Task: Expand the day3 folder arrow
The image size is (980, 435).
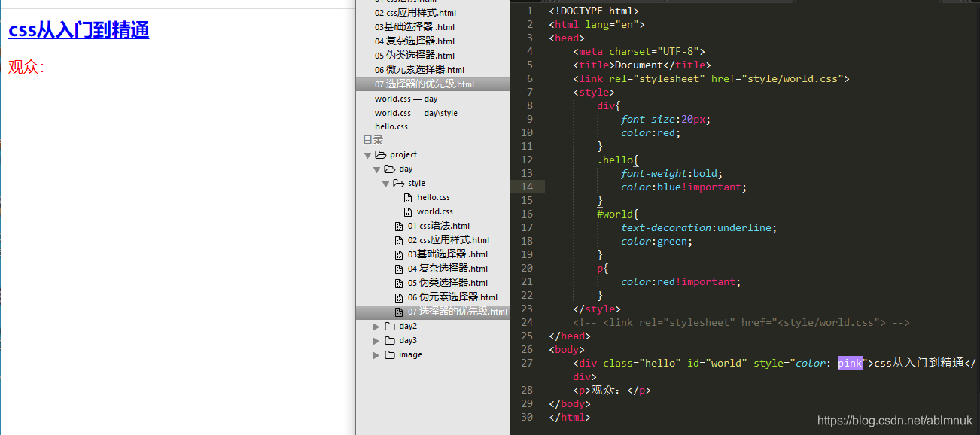Action: tap(376, 340)
